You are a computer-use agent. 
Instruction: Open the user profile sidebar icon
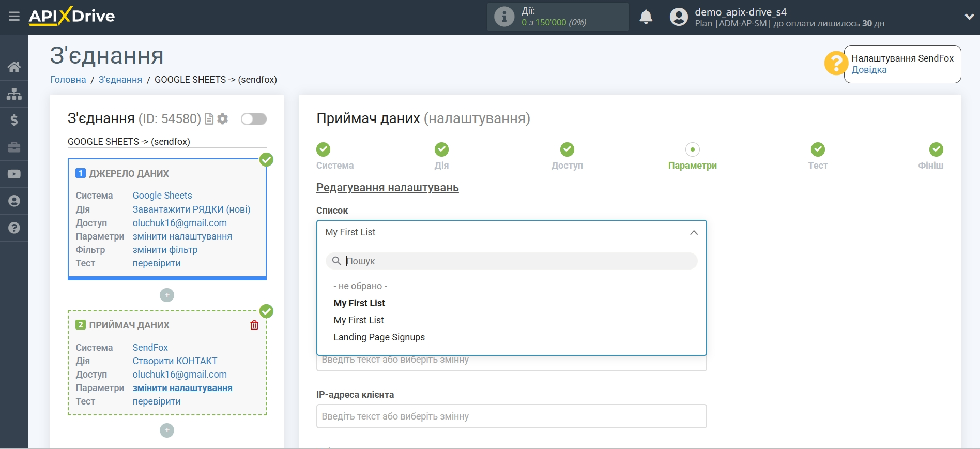click(x=14, y=201)
